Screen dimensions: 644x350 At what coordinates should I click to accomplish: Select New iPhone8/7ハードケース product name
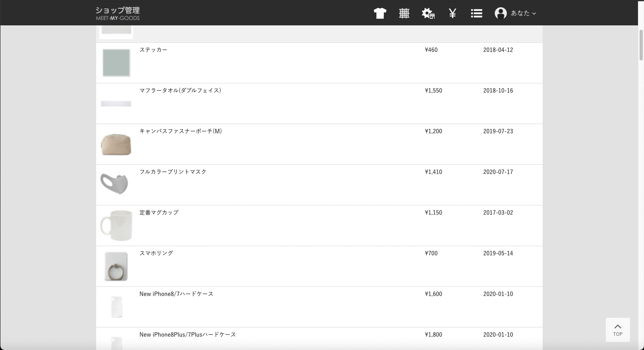[177, 294]
